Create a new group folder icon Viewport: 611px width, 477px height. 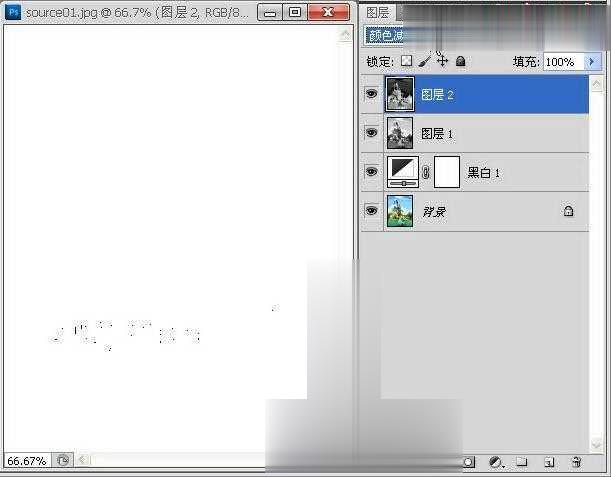tap(522, 462)
